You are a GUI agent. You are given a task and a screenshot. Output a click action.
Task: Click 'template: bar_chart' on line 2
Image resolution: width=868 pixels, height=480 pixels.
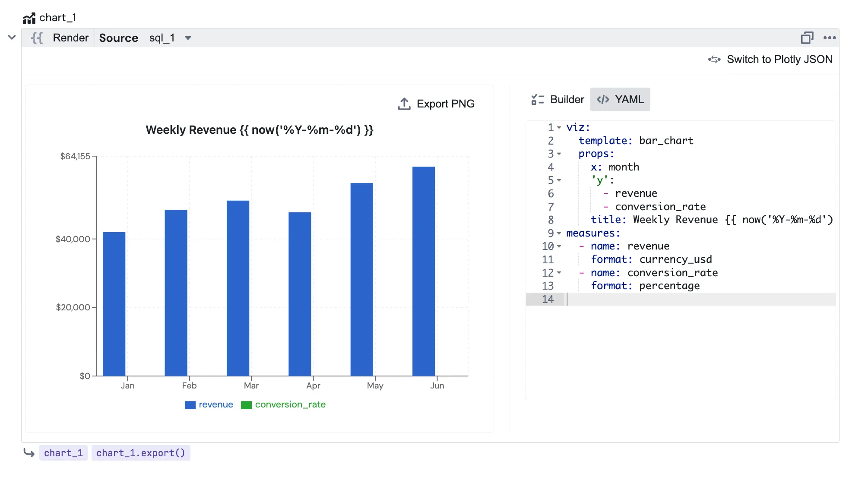[636, 141]
